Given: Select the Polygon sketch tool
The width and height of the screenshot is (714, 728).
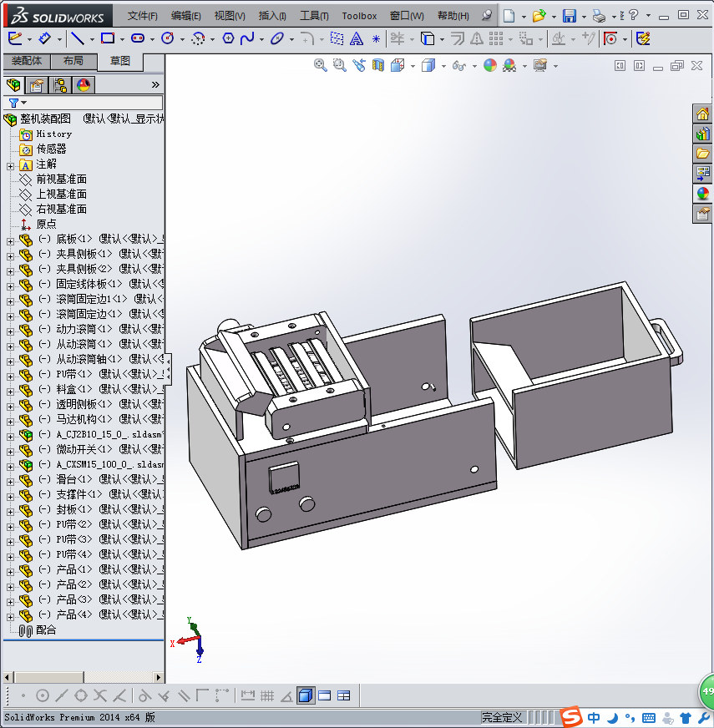Looking at the screenshot, I should point(228,38).
